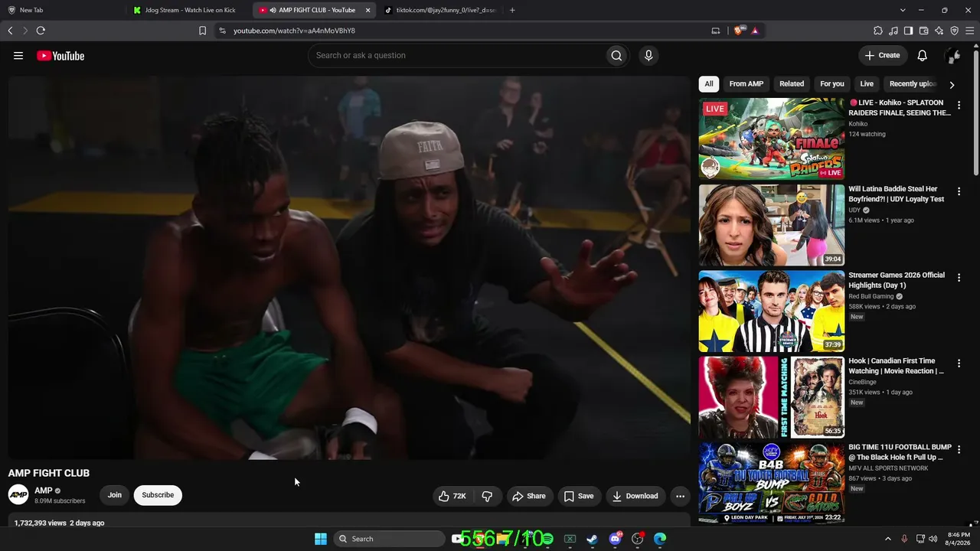Click the Join channel button
This screenshot has height=551, width=980.
point(115,495)
